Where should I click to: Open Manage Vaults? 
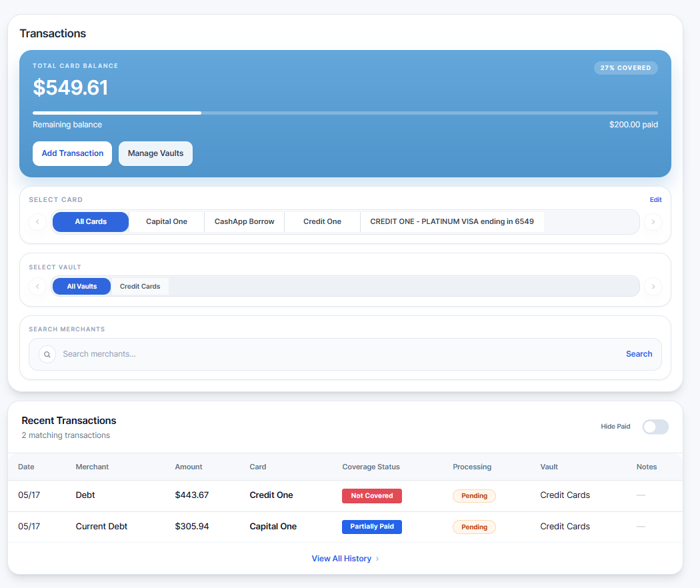coord(155,153)
